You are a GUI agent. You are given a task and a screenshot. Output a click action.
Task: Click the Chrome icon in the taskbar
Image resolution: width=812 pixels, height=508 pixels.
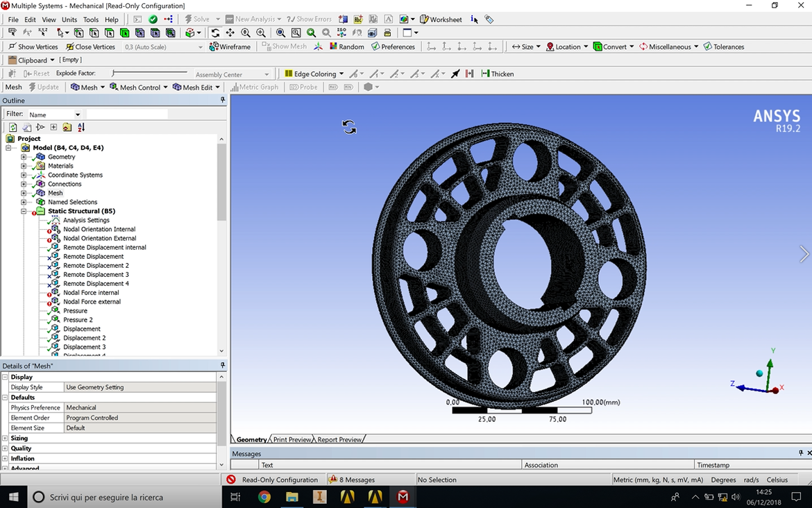tap(264, 497)
